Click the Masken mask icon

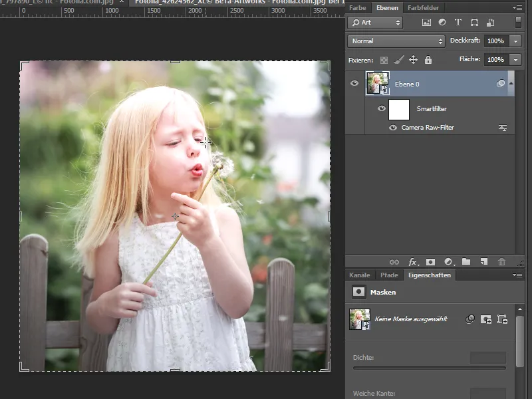tap(358, 292)
